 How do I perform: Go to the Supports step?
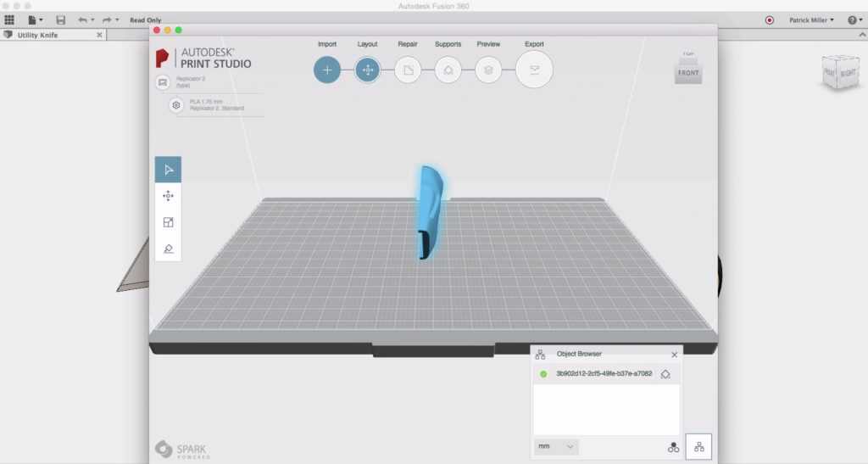448,70
